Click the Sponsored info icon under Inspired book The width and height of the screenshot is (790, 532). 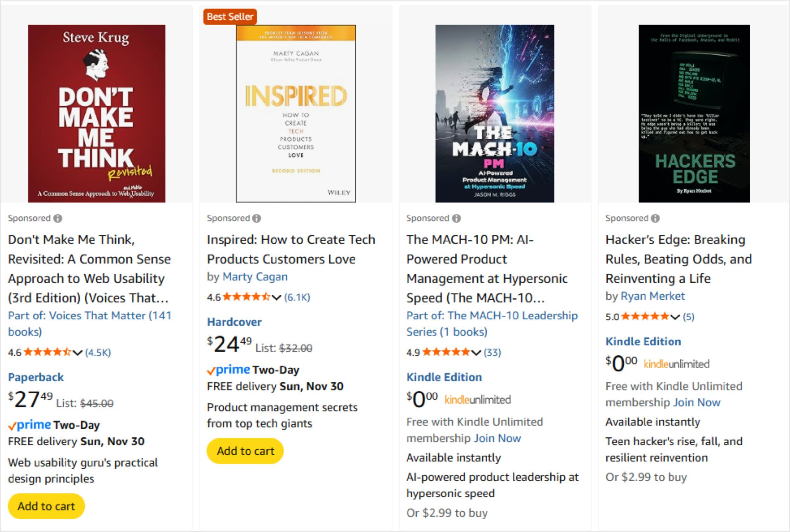[x=257, y=218]
